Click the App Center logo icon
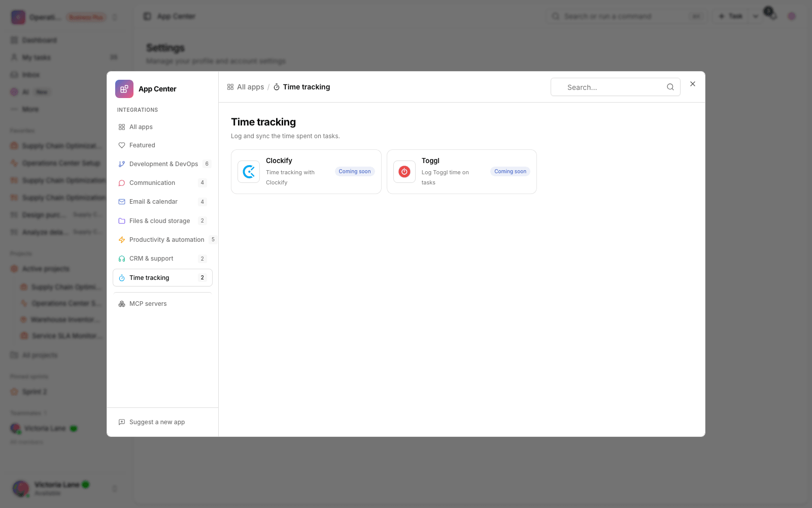812x508 pixels. [x=124, y=89]
